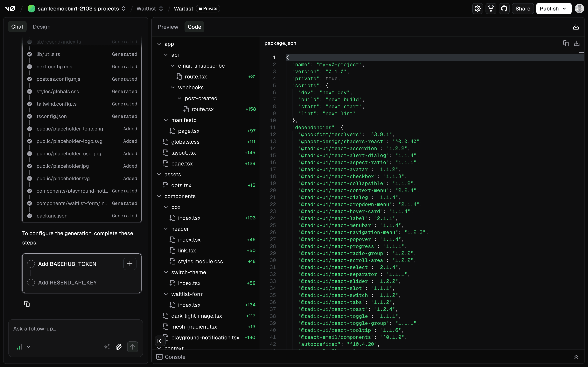588x367 pixels.
Task: Click the paperclip attach file icon
Action: 119,347
